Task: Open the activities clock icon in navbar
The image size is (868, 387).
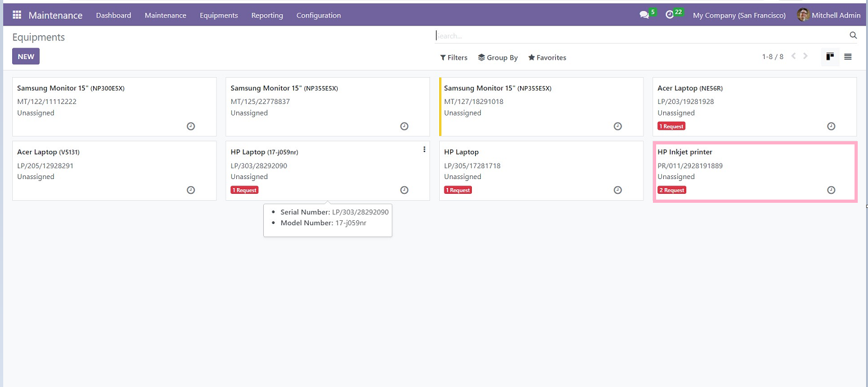Action: [x=670, y=15]
